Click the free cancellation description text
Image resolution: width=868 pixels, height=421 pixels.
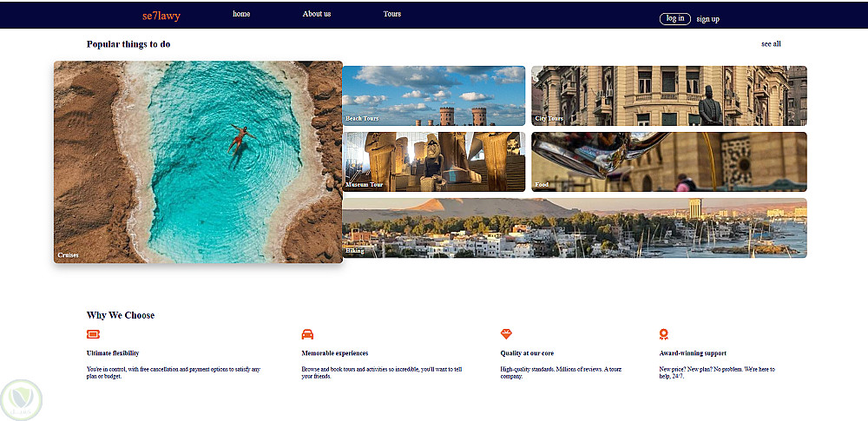pos(174,372)
